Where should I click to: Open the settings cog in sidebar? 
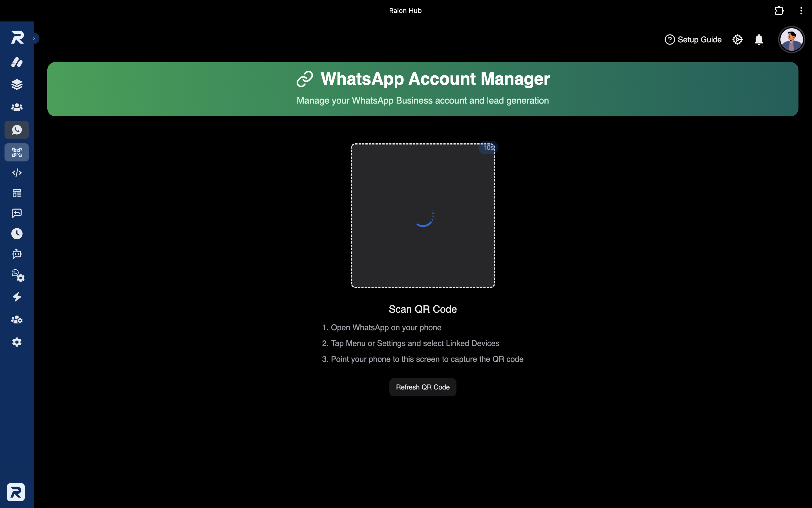click(x=17, y=342)
